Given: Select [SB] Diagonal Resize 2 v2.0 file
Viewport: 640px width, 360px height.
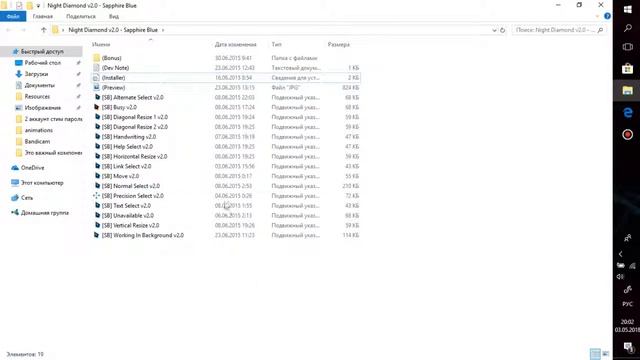Looking at the screenshot, I should click(x=135, y=127).
